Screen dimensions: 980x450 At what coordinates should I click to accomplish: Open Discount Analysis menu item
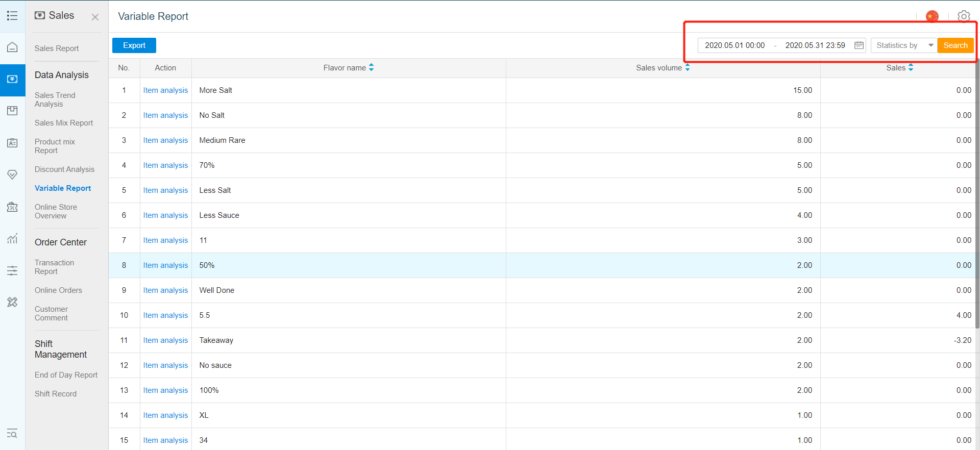(65, 169)
